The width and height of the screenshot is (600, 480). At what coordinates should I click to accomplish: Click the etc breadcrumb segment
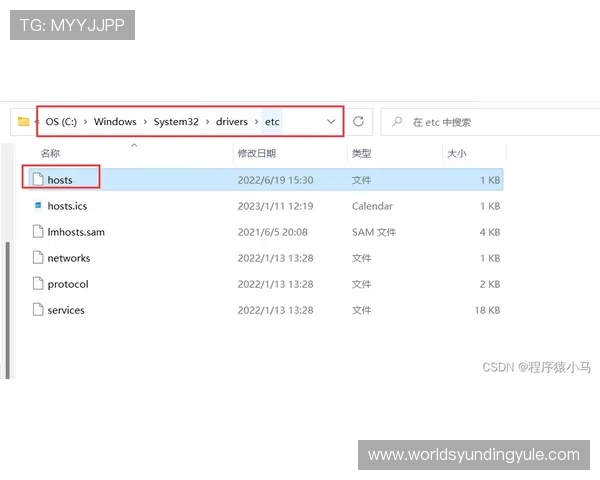click(x=272, y=122)
